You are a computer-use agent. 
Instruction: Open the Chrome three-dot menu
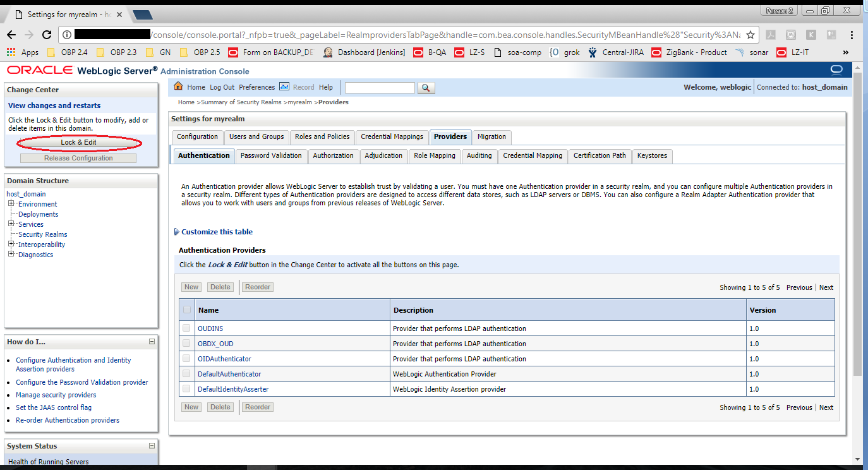click(x=852, y=35)
